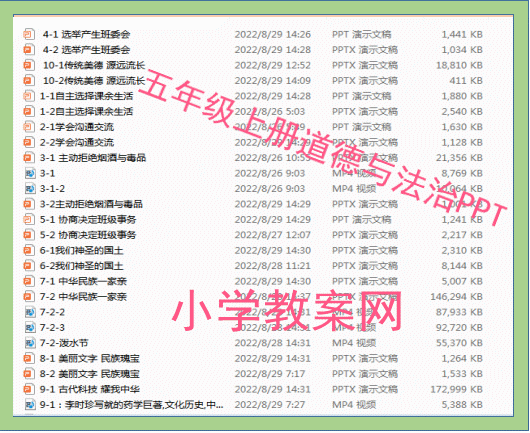
Task: Click the name 6-1我们神圣的国土
Action: pos(82,250)
